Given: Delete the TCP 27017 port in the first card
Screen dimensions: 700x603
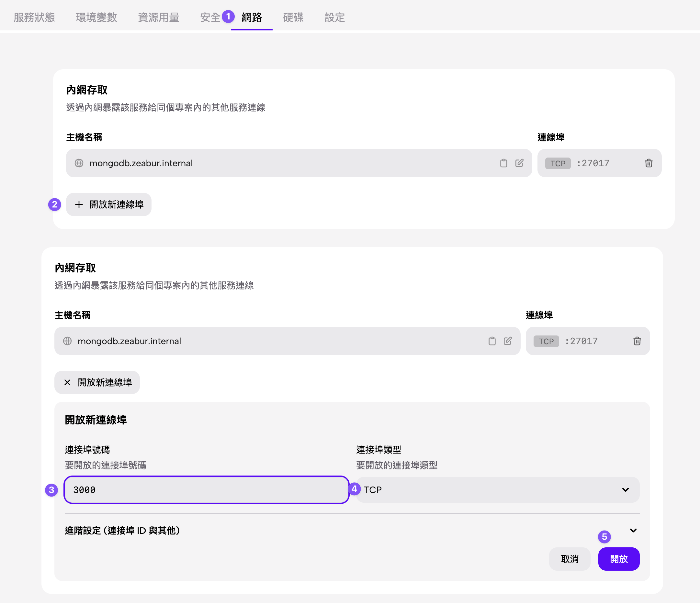Looking at the screenshot, I should coord(649,163).
